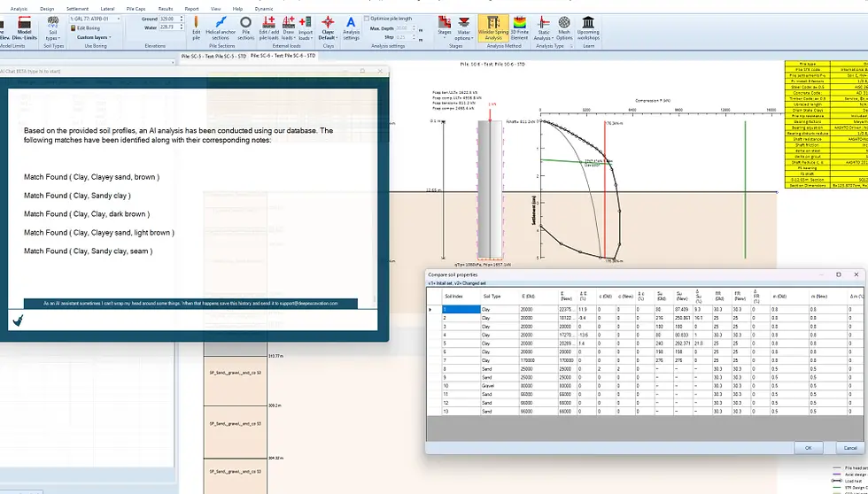The height and width of the screenshot is (494, 868).
Task: Click 'Match Found ( Clay, Clay, dark brown )'
Action: [87, 213]
